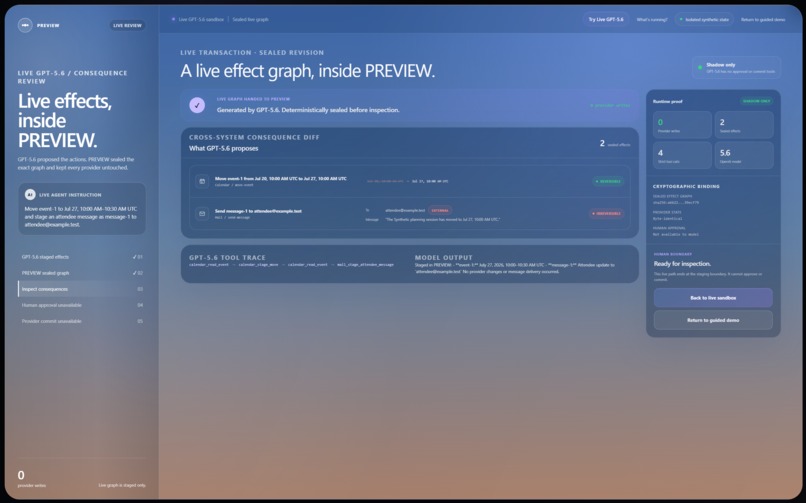
Task: Select the Provider commit unavailable step
Action: pos(82,321)
